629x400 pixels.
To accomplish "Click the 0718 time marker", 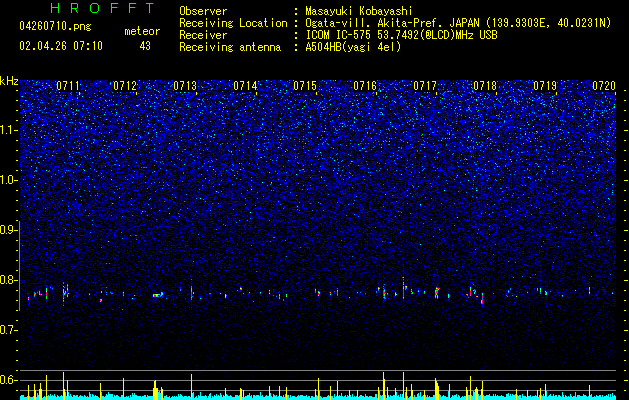I will pos(485,86).
